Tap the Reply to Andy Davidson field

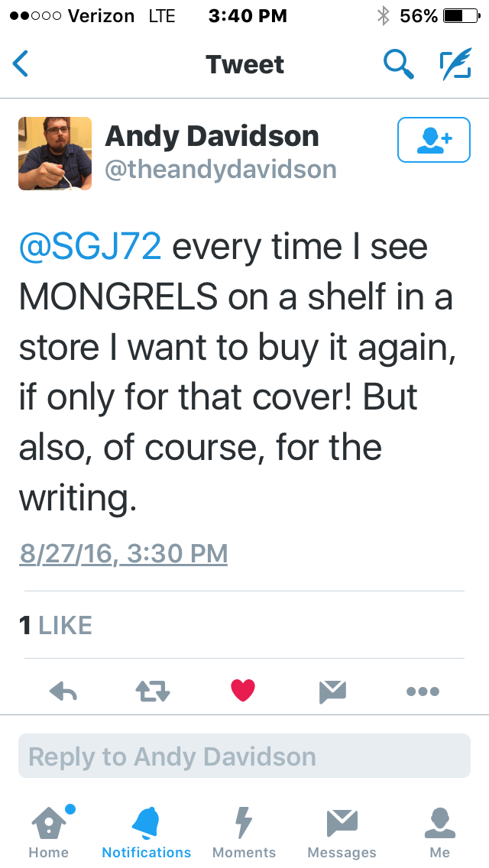[244, 756]
